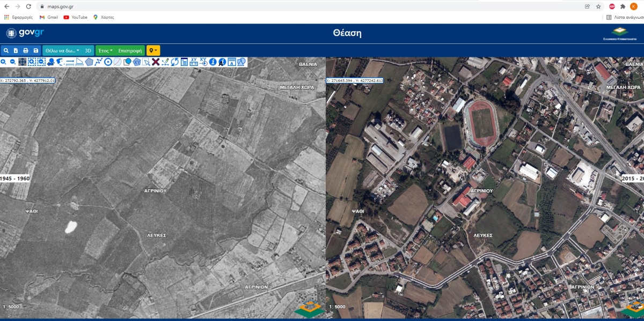The width and height of the screenshot is (644, 321).
Task: Click the refresh map arrows icon
Action: pos(174,62)
